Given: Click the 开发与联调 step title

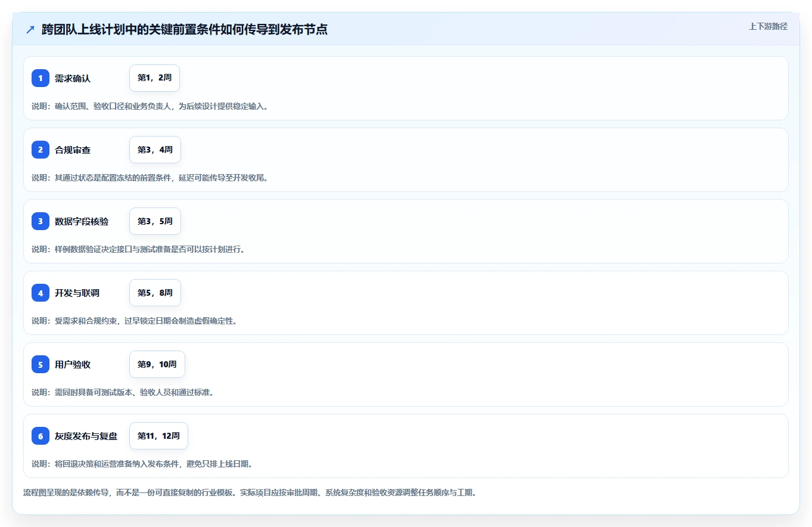Looking at the screenshot, I should (x=77, y=293).
